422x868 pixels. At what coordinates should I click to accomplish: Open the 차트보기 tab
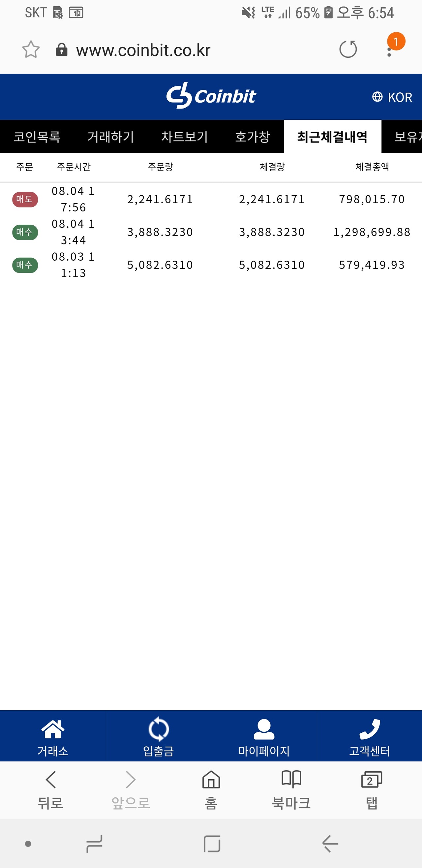(x=184, y=137)
